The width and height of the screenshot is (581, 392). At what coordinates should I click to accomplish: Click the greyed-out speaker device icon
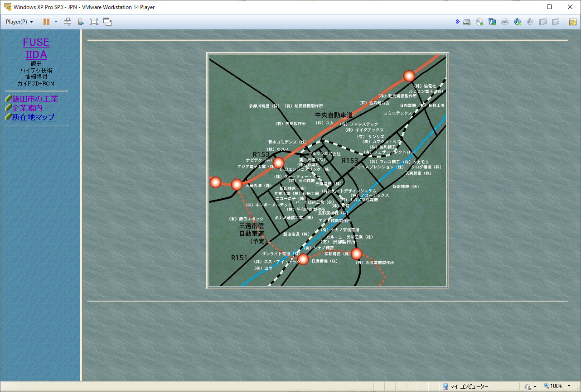(530, 22)
